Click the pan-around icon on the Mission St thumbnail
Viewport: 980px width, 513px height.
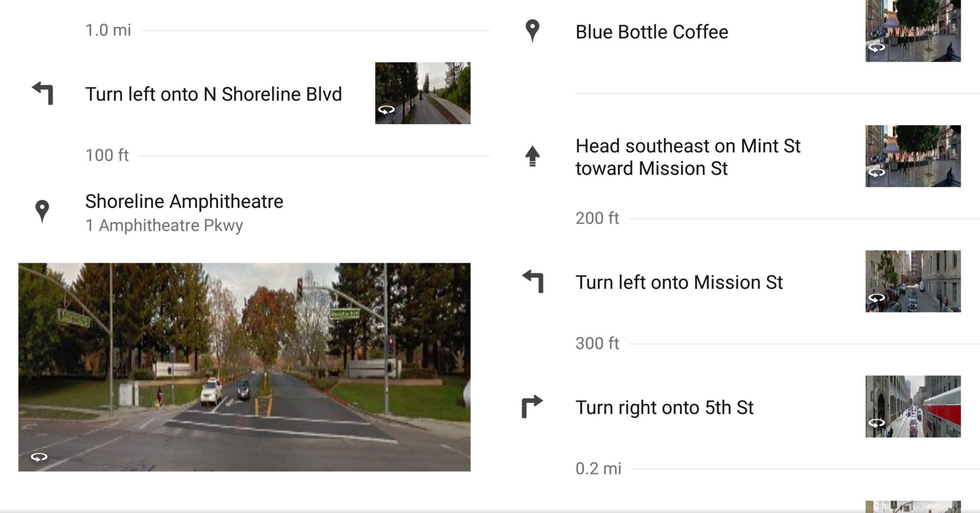click(x=875, y=298)
